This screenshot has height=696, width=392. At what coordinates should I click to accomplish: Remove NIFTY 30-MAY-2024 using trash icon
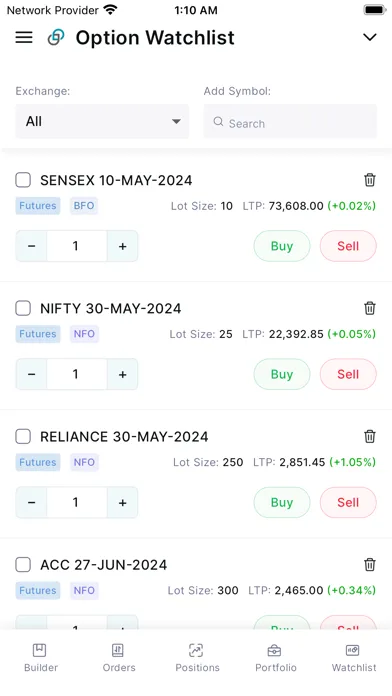370,308
